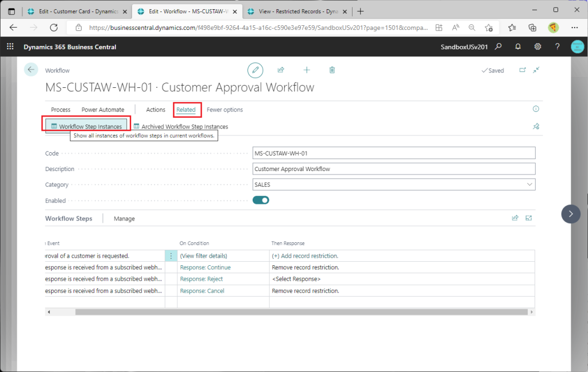Click the info circle icon
588x372 pixels.
pyautogui.click(x=536, y=108)
